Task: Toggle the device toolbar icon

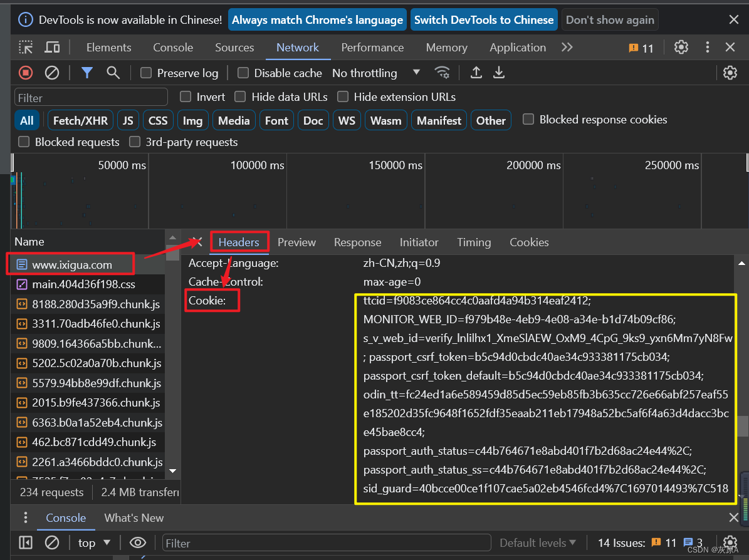Action: [52, 47]
